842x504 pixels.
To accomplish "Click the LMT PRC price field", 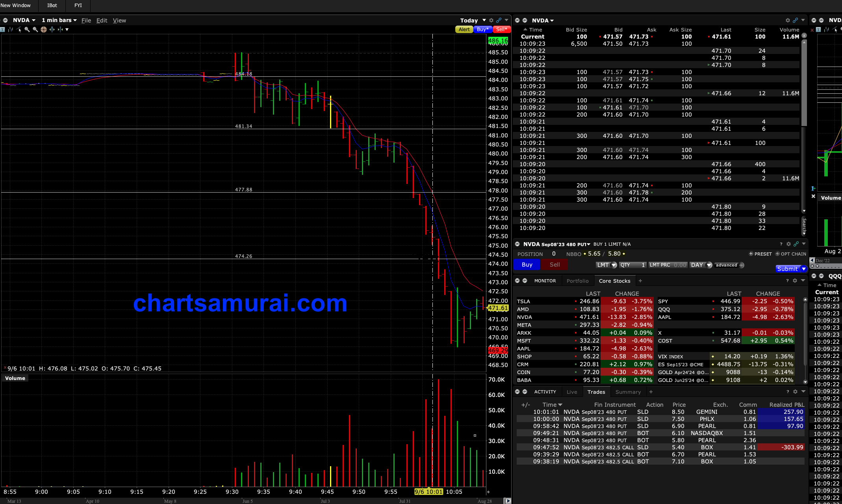I will pyautogui.click(x=668, y=265).
